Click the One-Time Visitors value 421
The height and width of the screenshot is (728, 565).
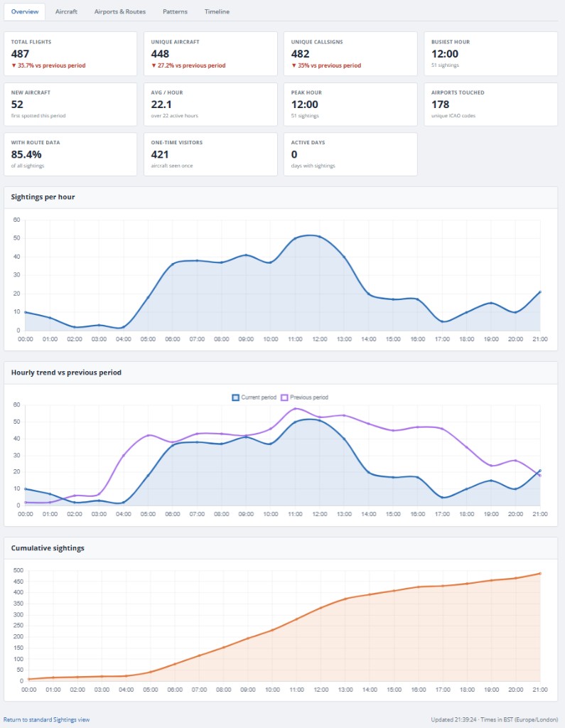(x=160, y=154)
